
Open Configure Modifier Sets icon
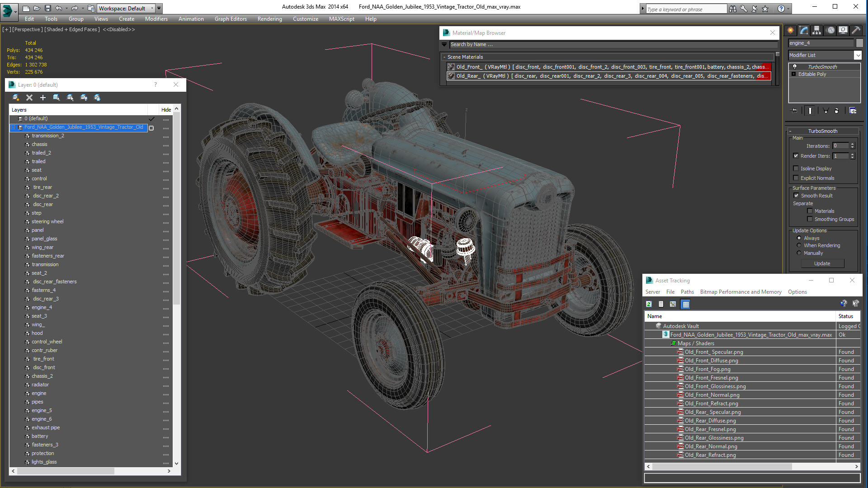click(853, 111)
